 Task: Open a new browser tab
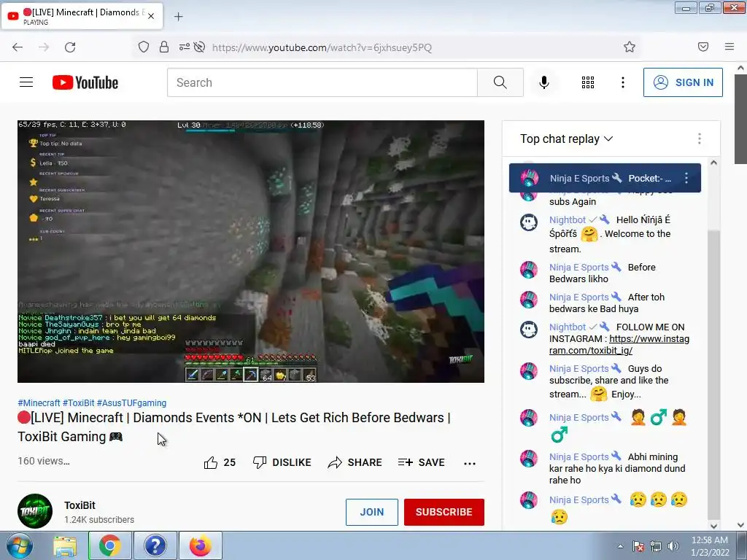[178, 17]
